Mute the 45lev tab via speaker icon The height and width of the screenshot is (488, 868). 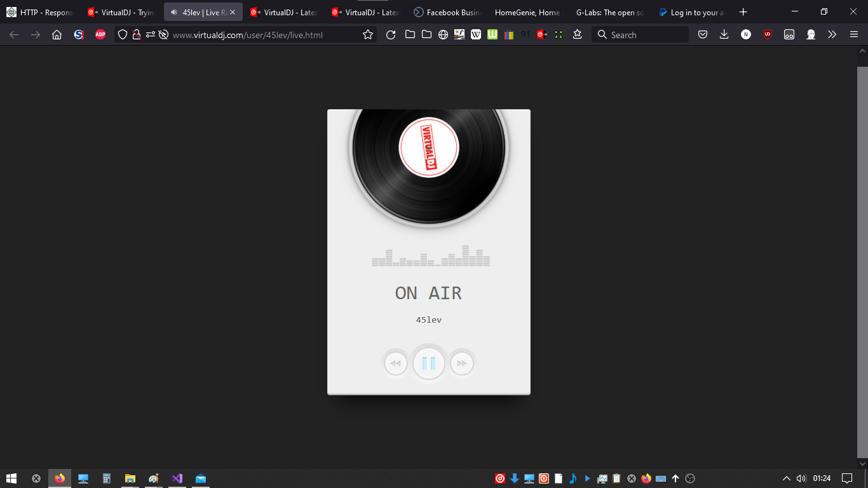tap(174, 12)
